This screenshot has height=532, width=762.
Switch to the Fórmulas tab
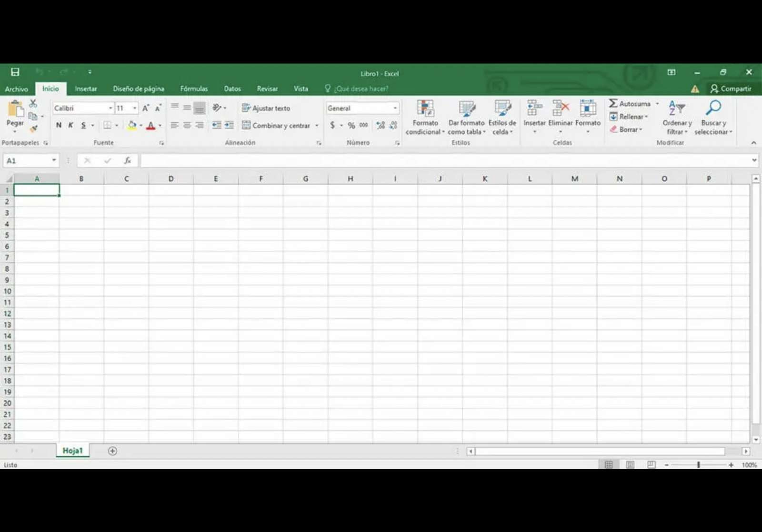[194, 89]
